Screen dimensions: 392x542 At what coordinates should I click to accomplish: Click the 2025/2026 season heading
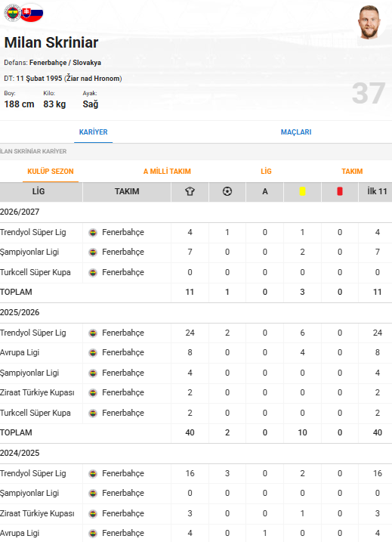point(20,312)
